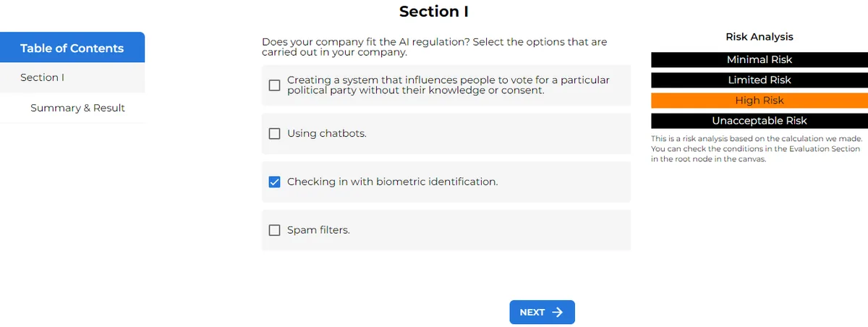This screenshot has width=868, height=327.
Task: Click the risk analysis description note
Action: click(756, 149)
